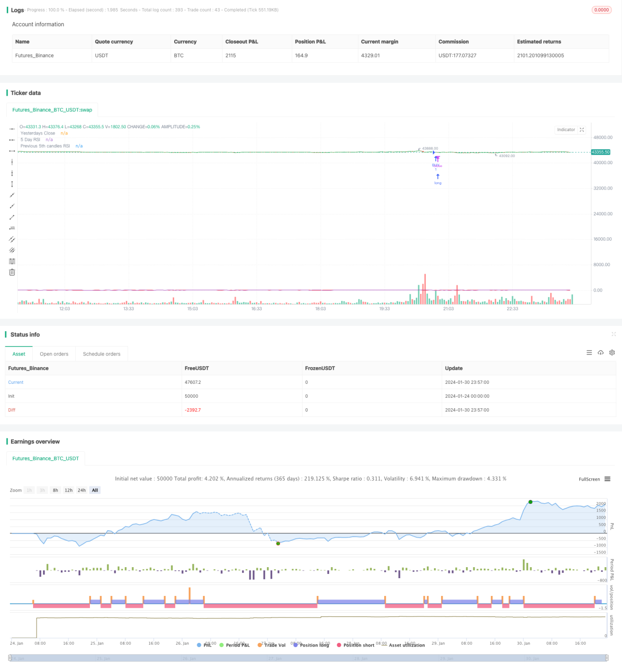Click FullScreen for earnings chart
The image size is (622, 672).
(589, 479)
